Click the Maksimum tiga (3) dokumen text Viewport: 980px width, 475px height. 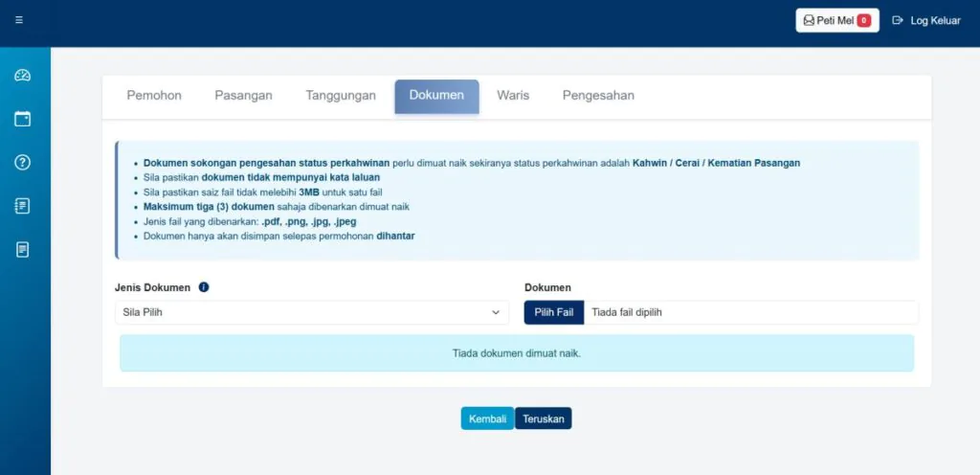coord(209,207)
